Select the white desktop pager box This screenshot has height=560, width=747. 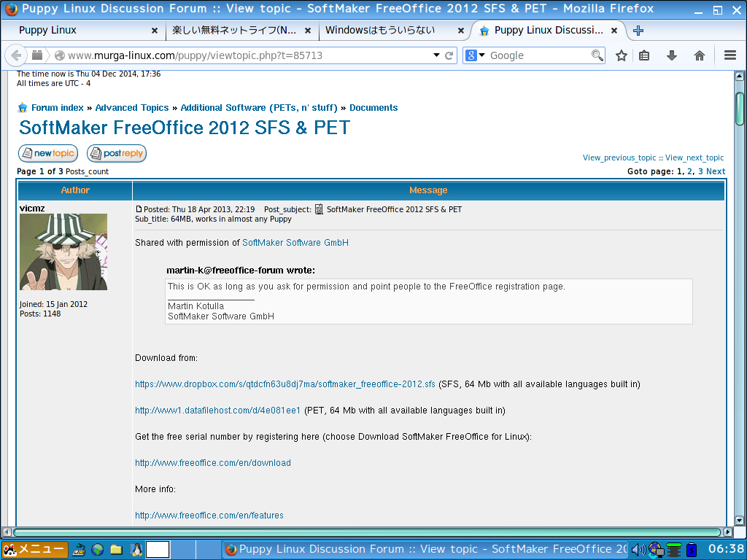(x=158, y=550)
